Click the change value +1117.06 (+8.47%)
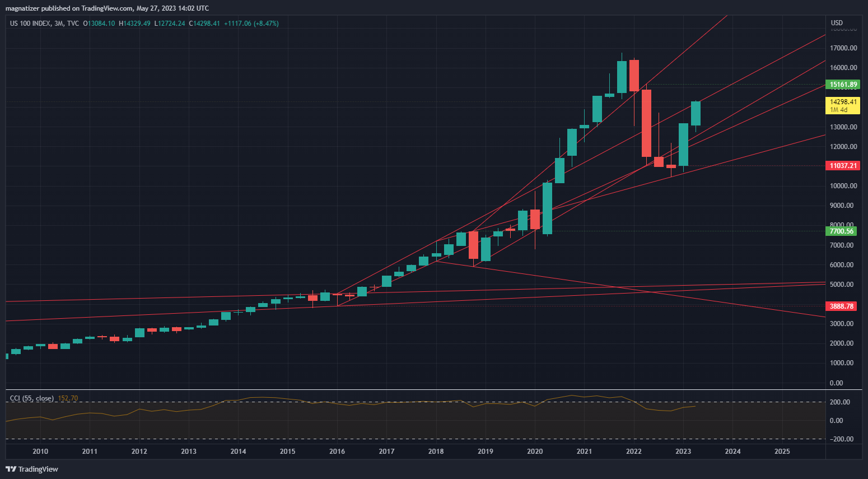868x479 pixels. pyautogui.click(x=251, y=24)
